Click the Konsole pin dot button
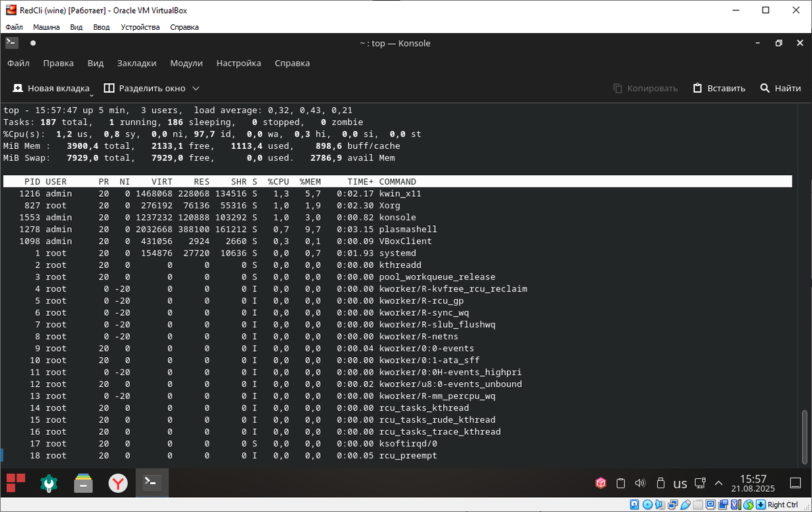 (32, 43)
